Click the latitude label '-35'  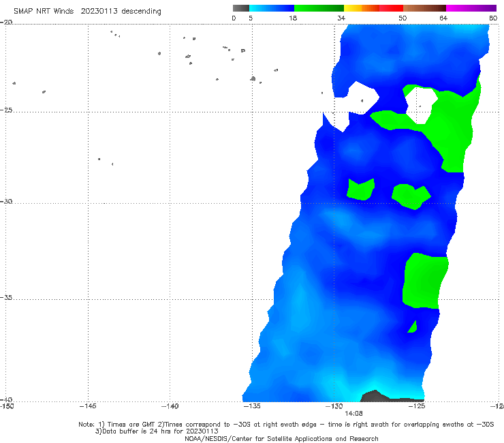click(6, 298)
